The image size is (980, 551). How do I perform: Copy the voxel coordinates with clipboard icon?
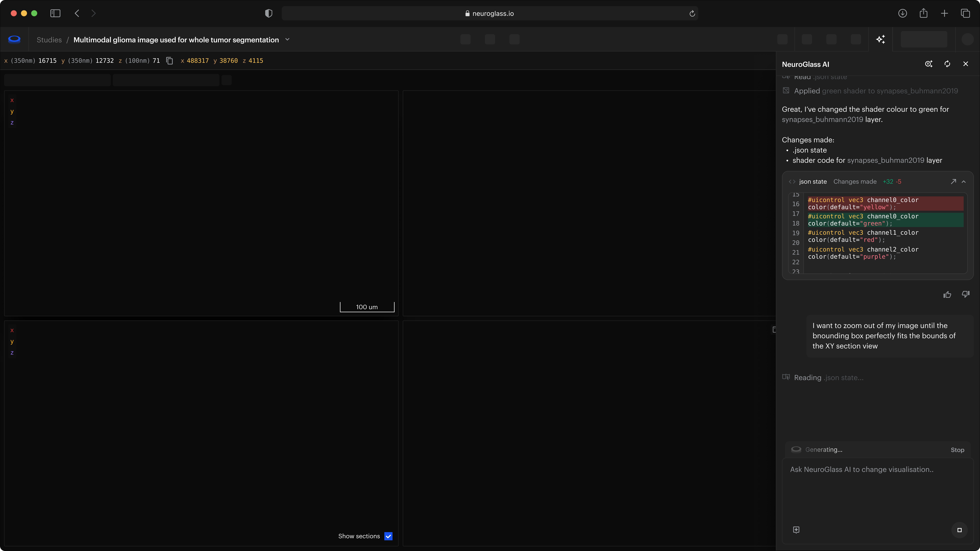click(170, 61)
